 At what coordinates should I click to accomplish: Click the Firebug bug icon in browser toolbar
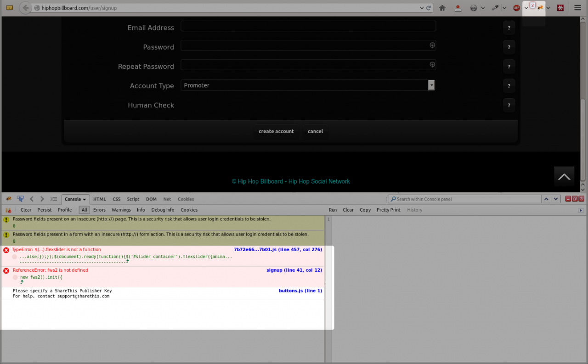pyautogui.click(x=540, y=8)
